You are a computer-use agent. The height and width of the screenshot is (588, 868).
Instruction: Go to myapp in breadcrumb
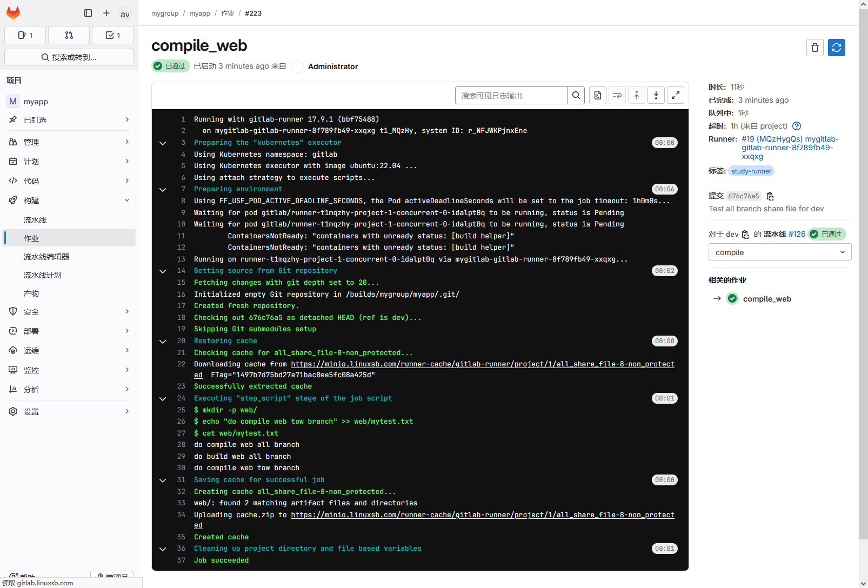pyautogui.click(x=199, y=14)
